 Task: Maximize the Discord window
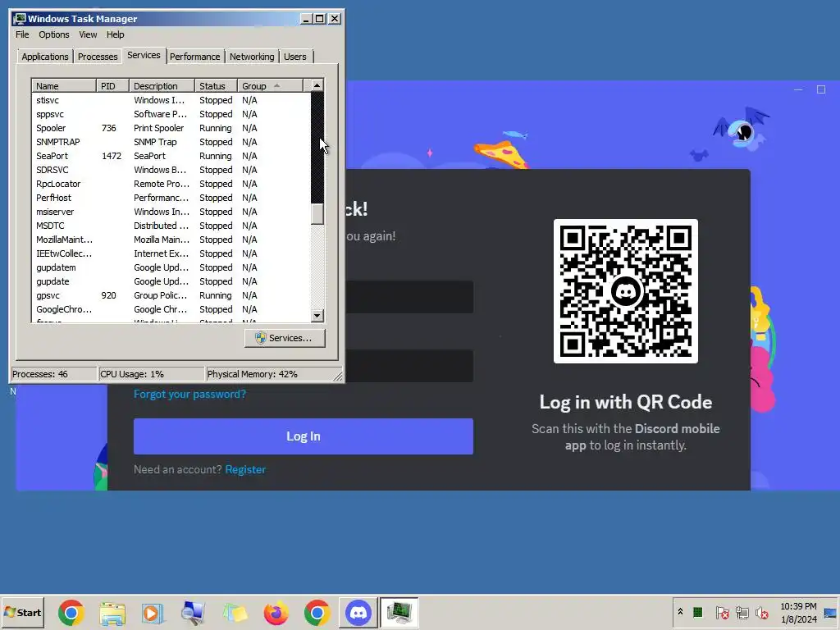pos(820,89)
